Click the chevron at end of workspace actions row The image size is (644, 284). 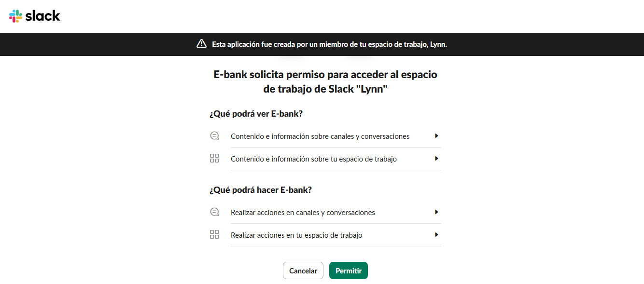436,235
